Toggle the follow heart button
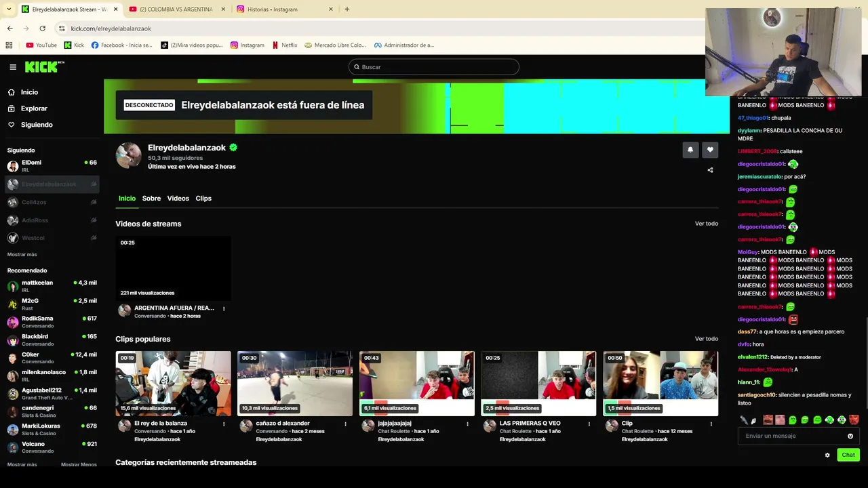Screen dimensions: 868x488 point(710,150)
